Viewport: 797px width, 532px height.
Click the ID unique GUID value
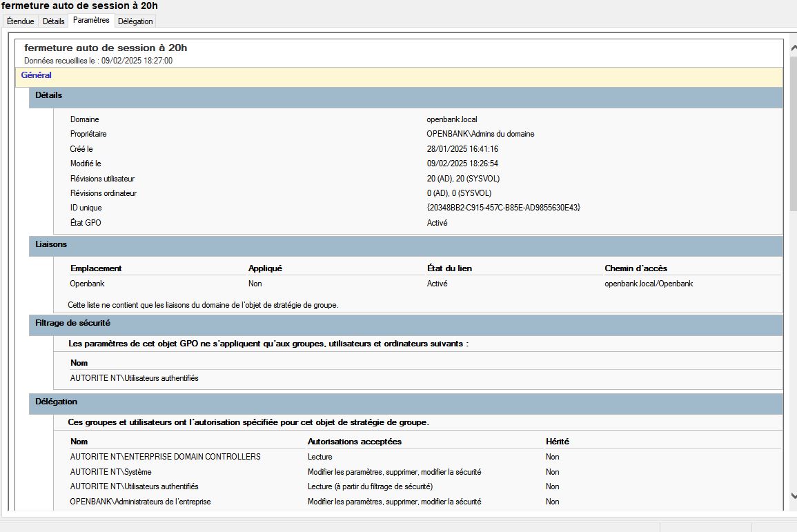503,208
